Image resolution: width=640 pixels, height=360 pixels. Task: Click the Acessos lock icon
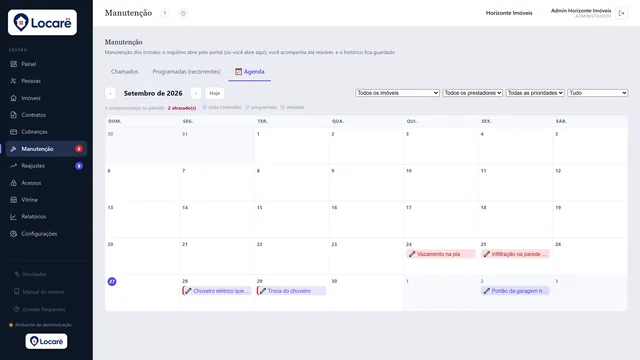click(13, 183)
